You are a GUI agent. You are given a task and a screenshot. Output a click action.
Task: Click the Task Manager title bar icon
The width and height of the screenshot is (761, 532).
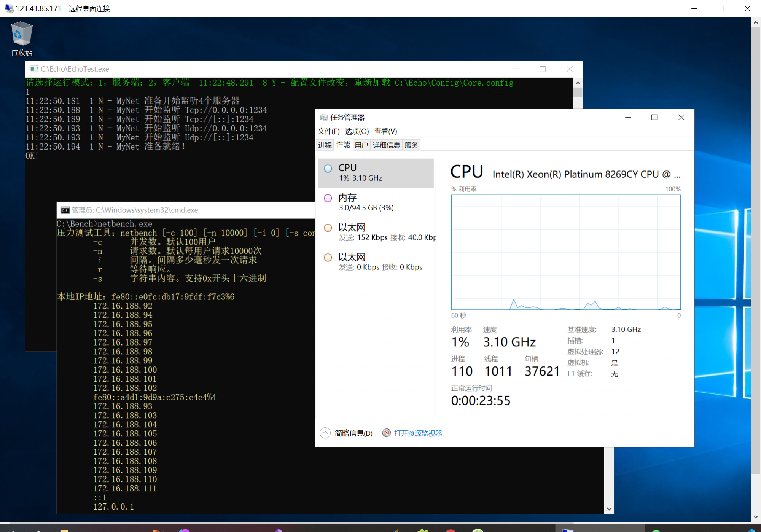tap(324, 118)
